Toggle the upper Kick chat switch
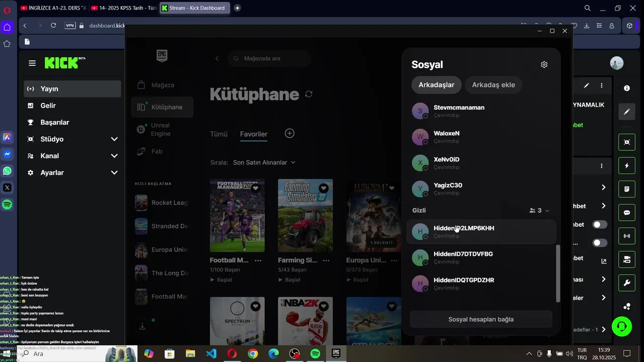644x362 pixels. click(600, 225)
